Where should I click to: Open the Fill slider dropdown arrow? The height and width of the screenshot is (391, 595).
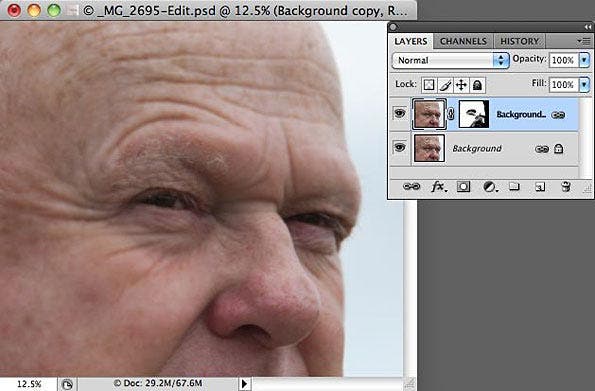pos(584,84)
